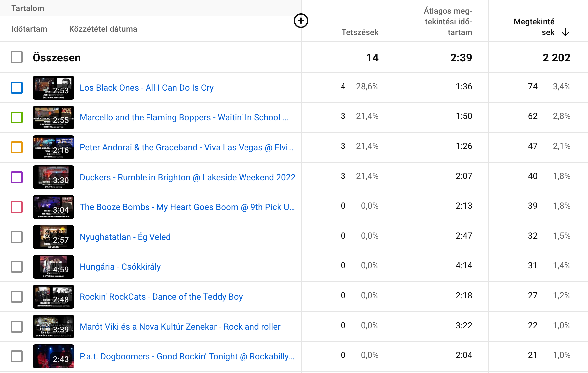Click the P.a.t. Dogboomers 2:43 thumbnail

pos(53,356)
